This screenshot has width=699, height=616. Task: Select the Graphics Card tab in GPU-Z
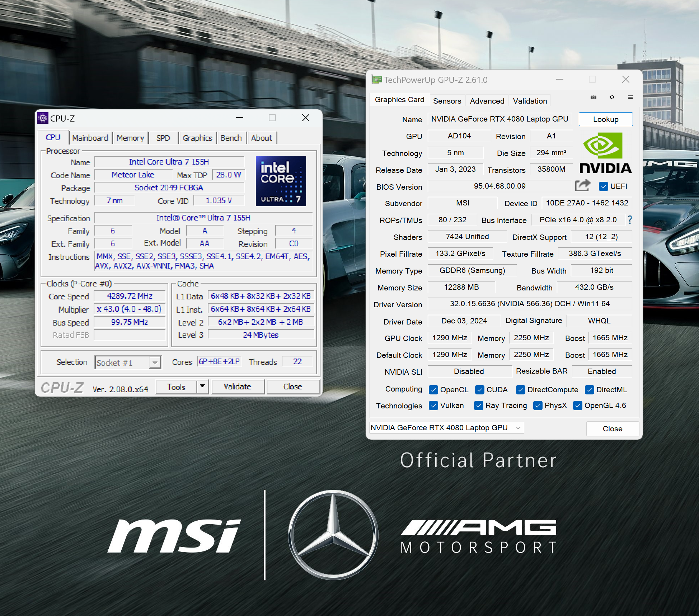tap(399, 100)
